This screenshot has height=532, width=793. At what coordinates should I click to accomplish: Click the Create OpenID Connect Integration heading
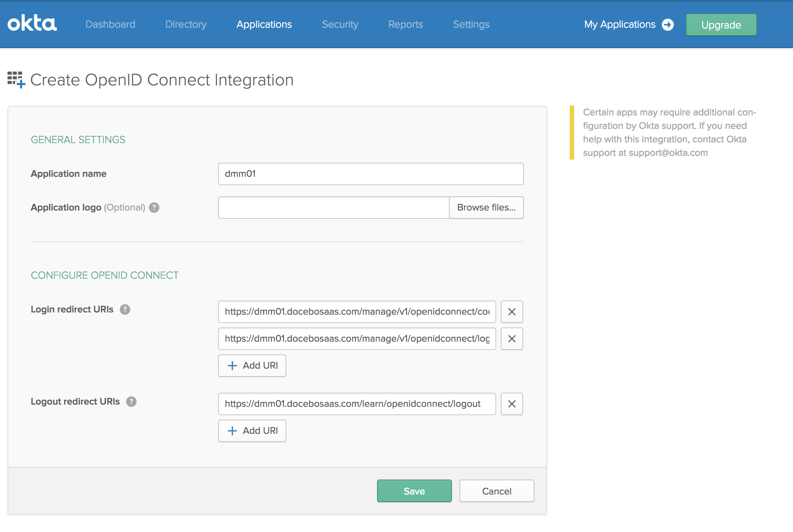[x=162, y=80]
